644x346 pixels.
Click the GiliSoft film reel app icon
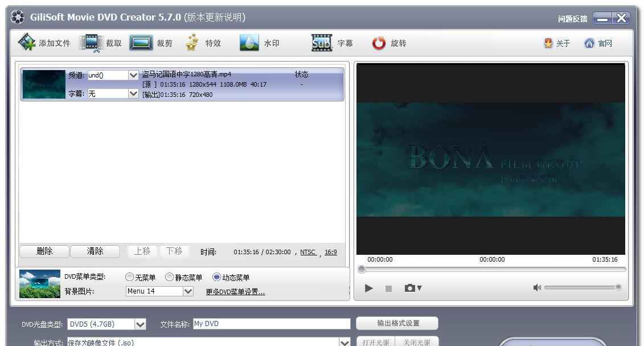pos(18,17)
